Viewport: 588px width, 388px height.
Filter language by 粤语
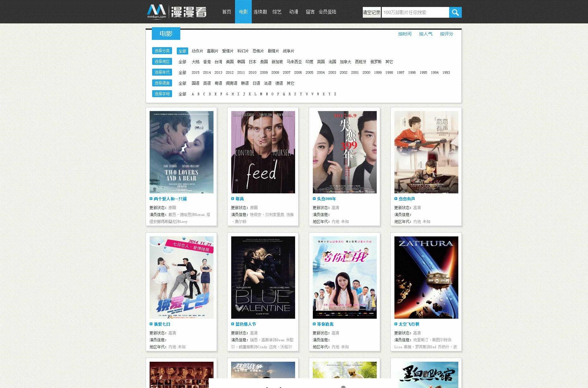click(x=218, y=83)
